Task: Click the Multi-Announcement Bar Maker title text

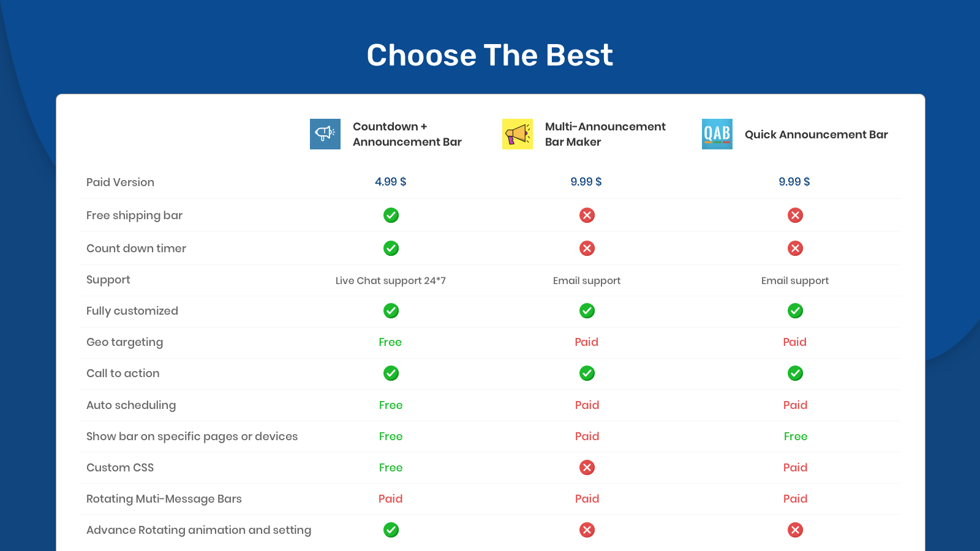Action: click(605, 134)
